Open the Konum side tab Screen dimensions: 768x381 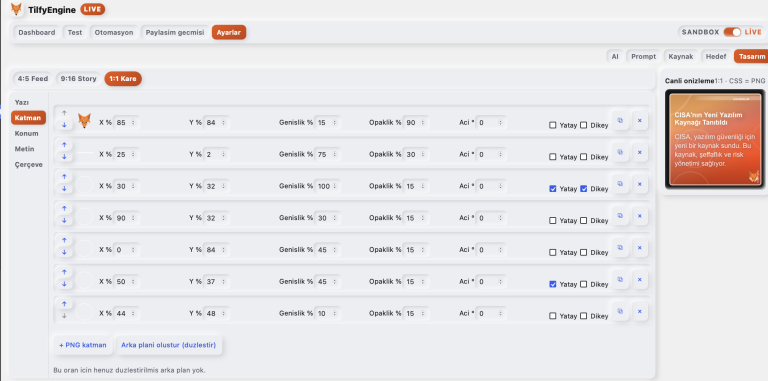[x=26, y=133]
